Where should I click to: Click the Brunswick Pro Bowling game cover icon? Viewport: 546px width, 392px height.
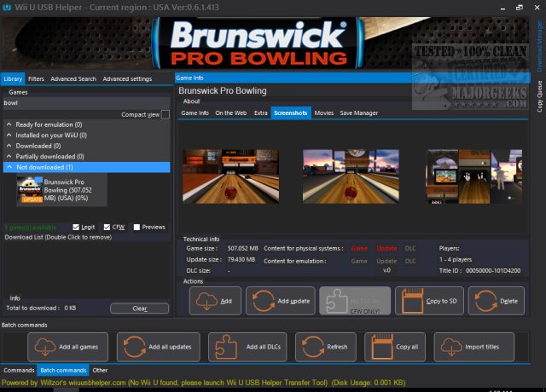coord(30,190)
